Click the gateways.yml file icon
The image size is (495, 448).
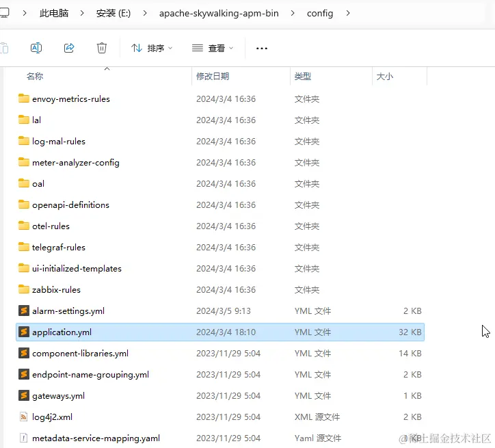pyautogui.click(x=24, y=395)
